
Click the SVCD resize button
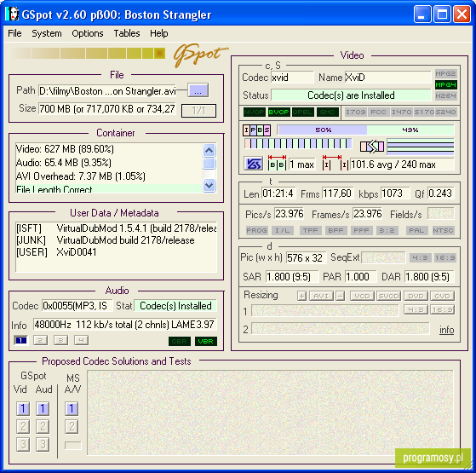tap(389, 296)
